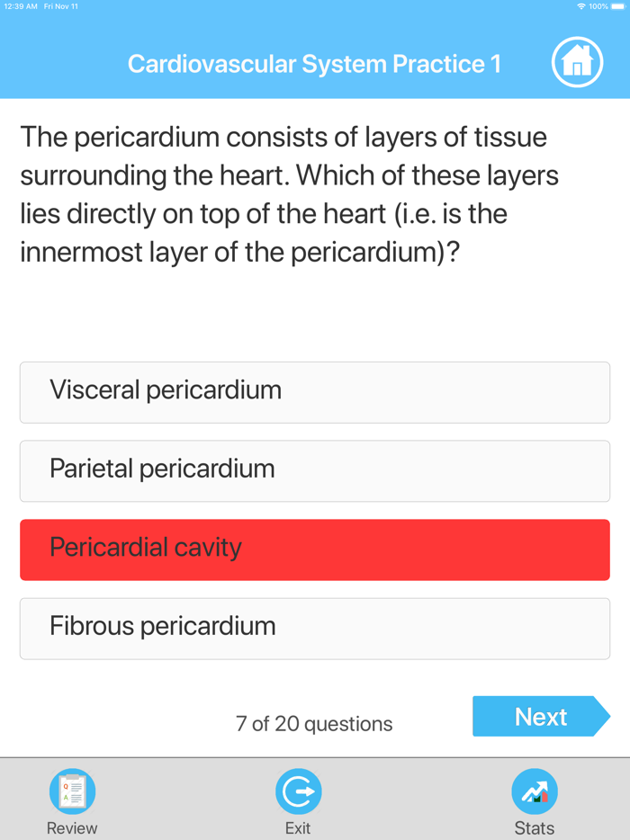Image resolution: width=630 pixels, height=840 pixels.
Task: Tap the Exit label in bottom bar
Action: coord(299,827)
